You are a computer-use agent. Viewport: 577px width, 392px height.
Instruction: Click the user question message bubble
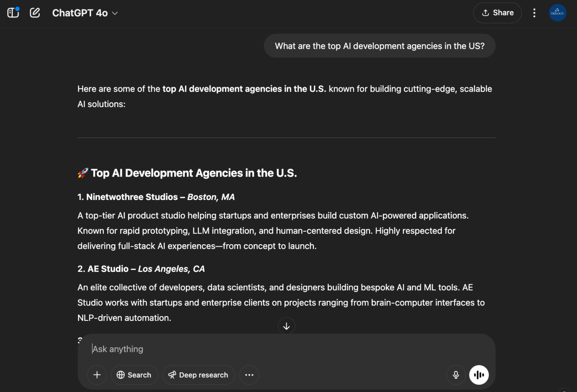click(379, 46)
